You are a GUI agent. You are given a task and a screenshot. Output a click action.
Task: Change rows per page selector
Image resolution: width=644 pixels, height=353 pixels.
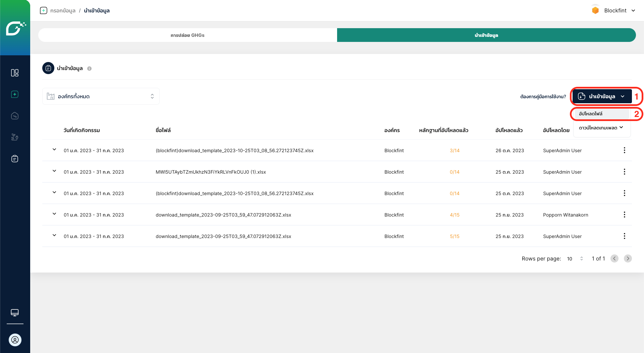point(575,258)
